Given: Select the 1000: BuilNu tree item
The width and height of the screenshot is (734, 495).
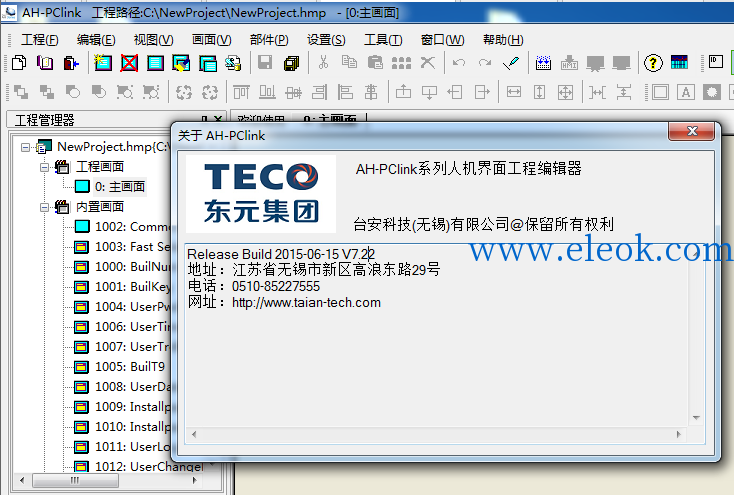Looking at the screenshot, I should (x=132, y=267).
